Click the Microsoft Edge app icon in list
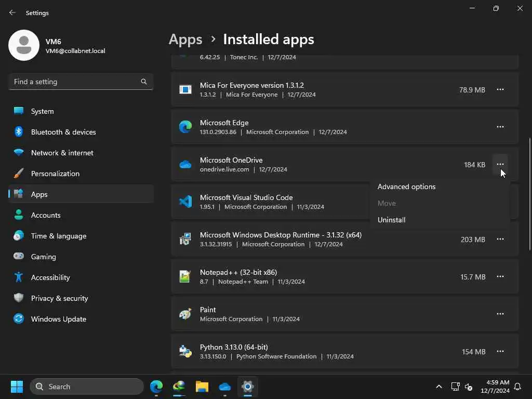Image resolution: width=532 pixels, height=399 pixels. [185, 127]
